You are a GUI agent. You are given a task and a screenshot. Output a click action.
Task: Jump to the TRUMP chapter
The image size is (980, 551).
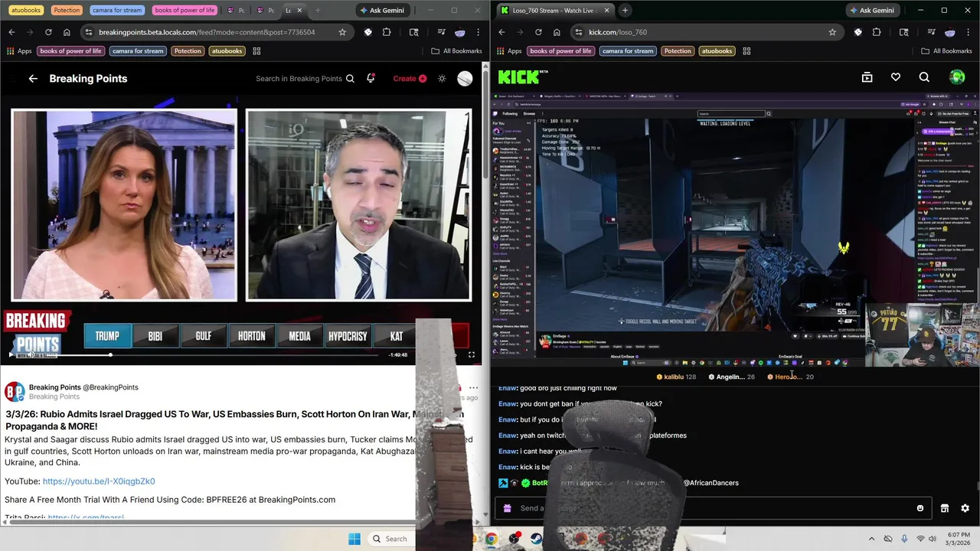[x=107, y=336]
